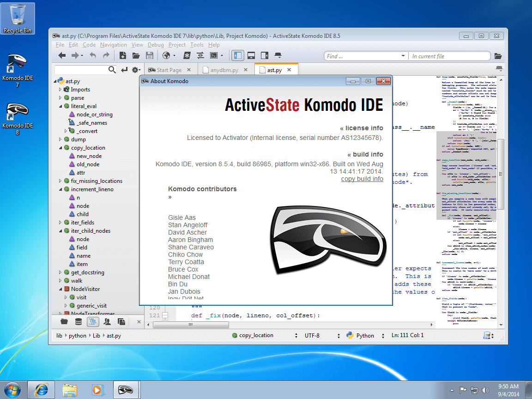Open the copy_location scope selector in the status bar
The image size is (532, 399).
point(265,335)
